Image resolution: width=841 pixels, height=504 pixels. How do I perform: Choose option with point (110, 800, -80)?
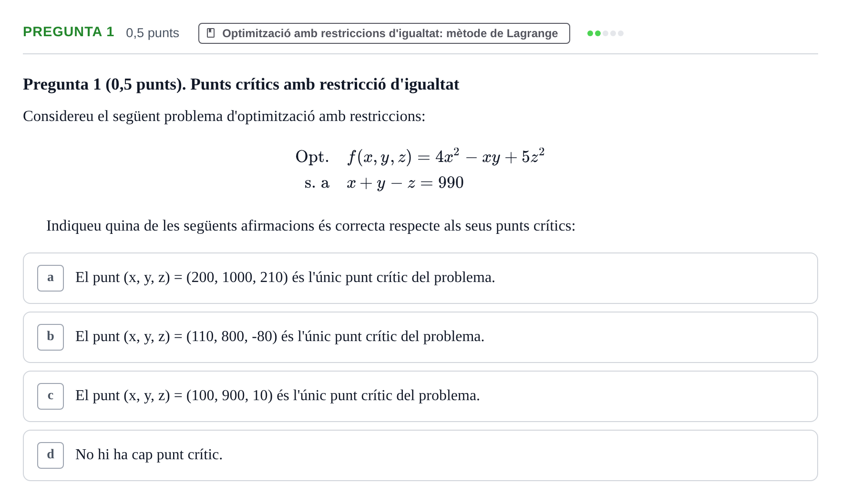(x=420, y=337)
